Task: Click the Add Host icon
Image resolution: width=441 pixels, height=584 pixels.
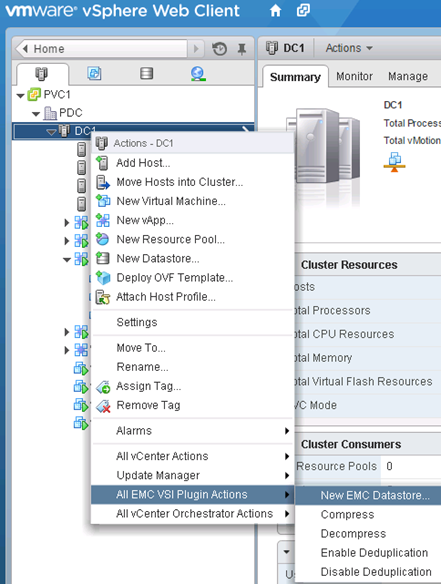Action: click(102, 163)
